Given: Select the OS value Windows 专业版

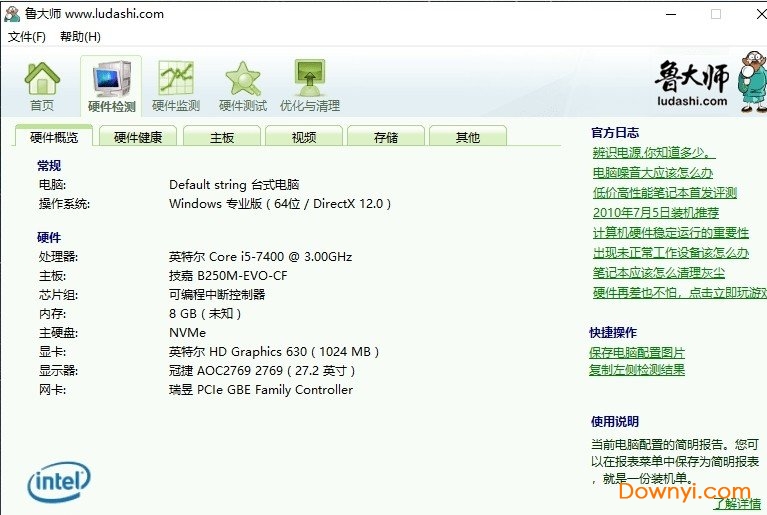Looking at the screenshot, I should click(280, 203).
